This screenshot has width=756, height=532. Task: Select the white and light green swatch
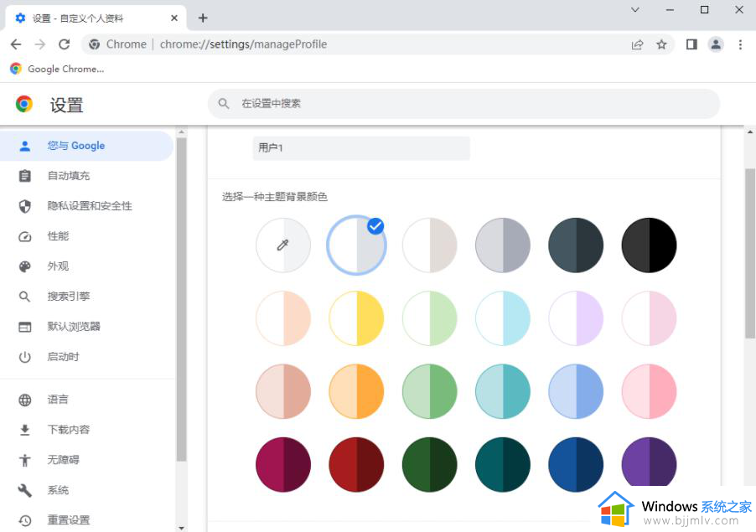coord(430,318)
